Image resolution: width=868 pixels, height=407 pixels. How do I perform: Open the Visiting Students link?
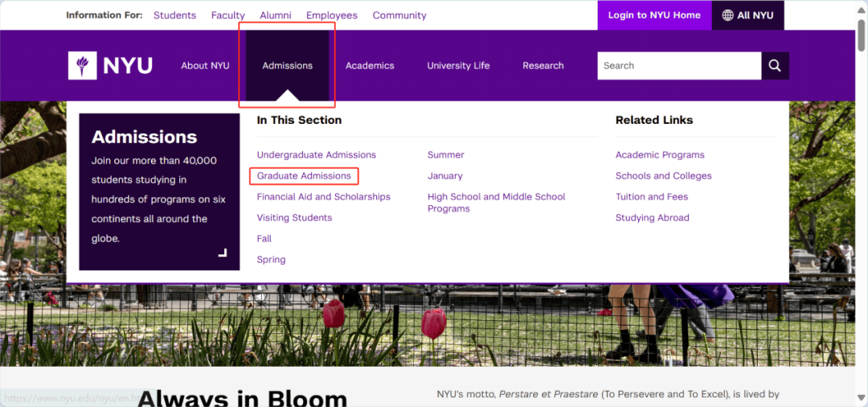point(294,218)
